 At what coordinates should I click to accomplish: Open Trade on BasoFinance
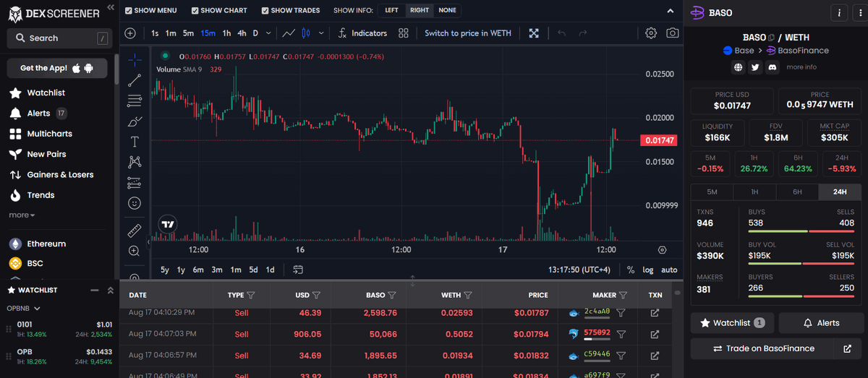pyautogui.click(x=763, y=348)
